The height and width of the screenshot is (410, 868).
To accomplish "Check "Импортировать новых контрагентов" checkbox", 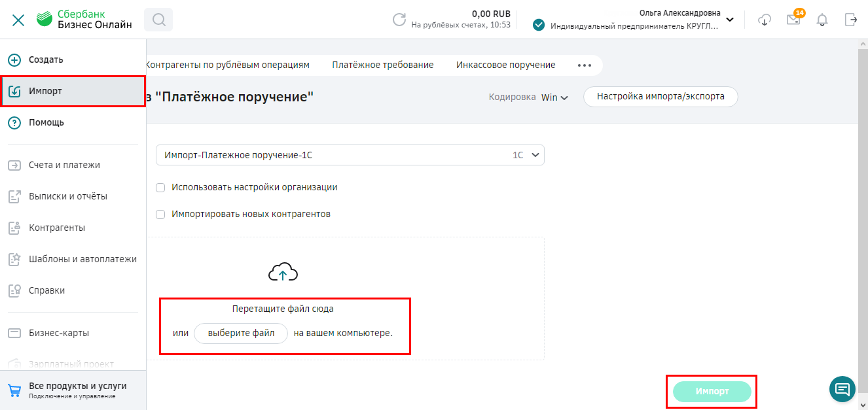I will [x=160, y=214].
